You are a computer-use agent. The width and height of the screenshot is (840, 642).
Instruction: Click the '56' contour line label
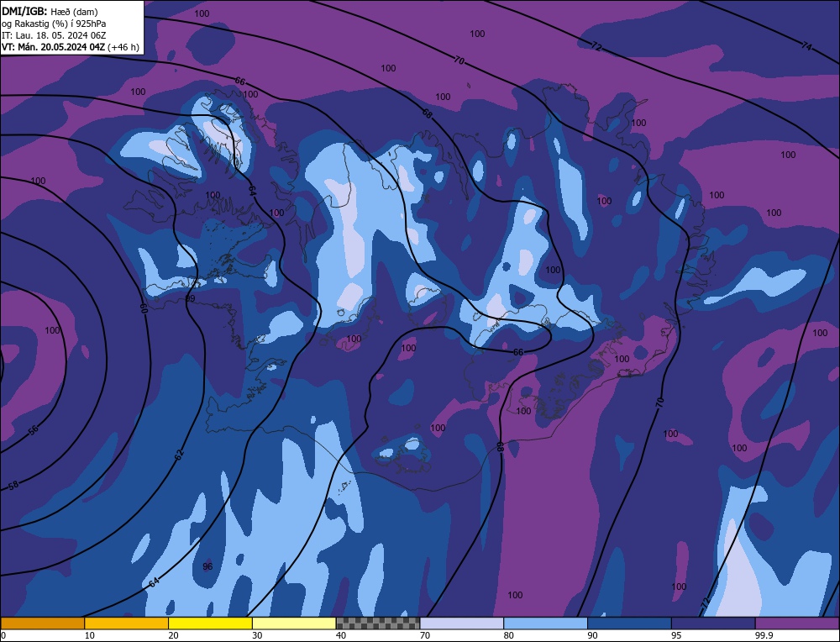pos(34,430)
